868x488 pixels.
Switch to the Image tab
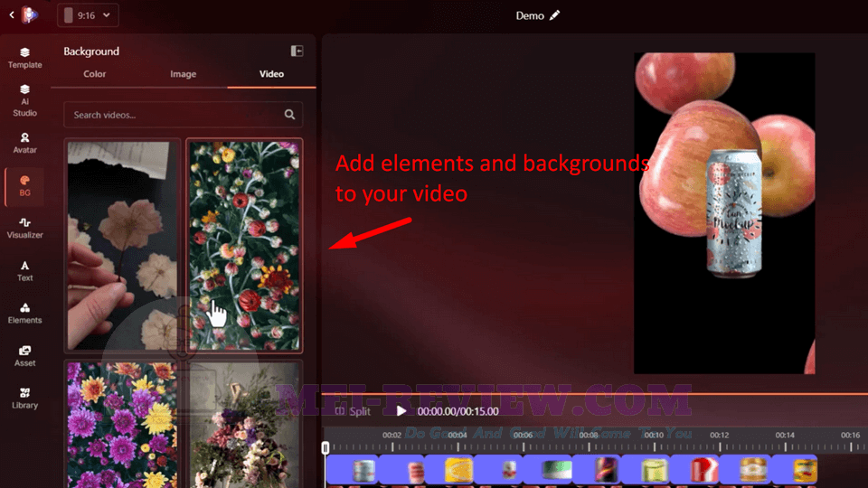tap(184, 73)
